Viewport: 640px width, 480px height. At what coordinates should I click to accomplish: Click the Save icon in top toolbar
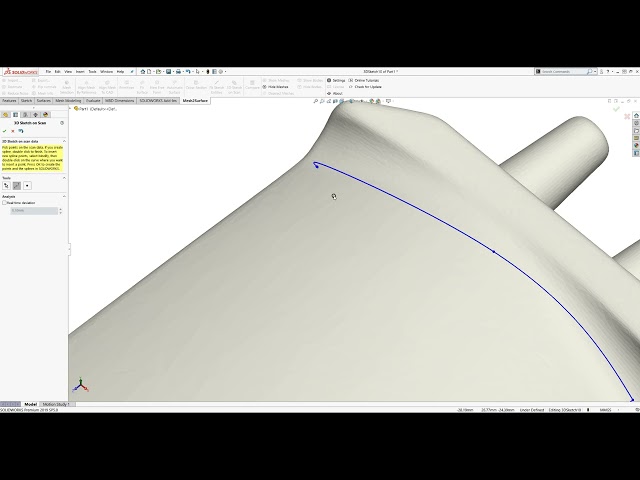(x=169, y=71)
